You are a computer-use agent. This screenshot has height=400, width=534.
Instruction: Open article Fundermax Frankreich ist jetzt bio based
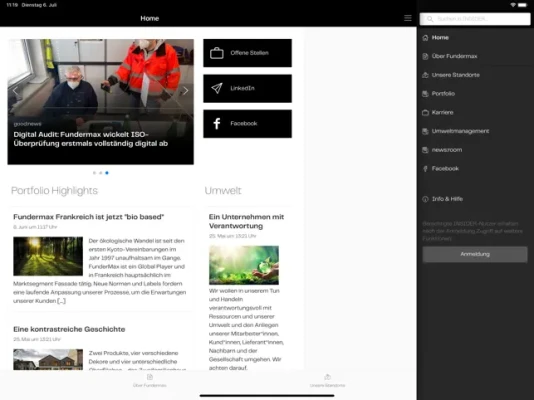click(89, 217)
